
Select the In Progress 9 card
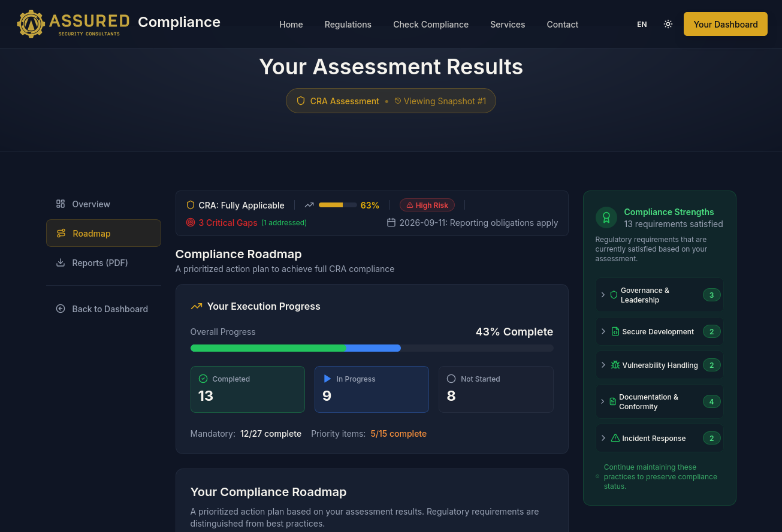pos(372,389)
